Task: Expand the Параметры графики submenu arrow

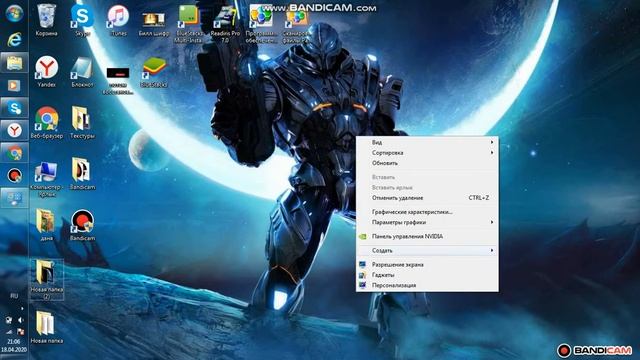Action: click(x=492, y=222)
